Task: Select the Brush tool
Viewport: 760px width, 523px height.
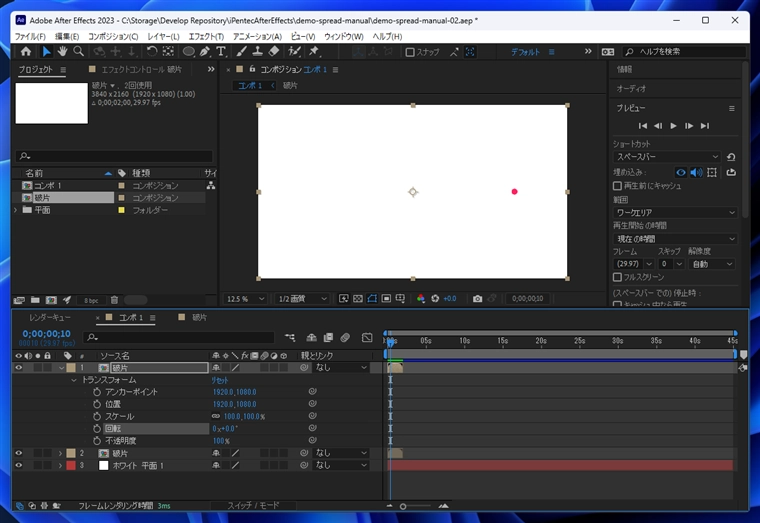Action: coord(241,51)
